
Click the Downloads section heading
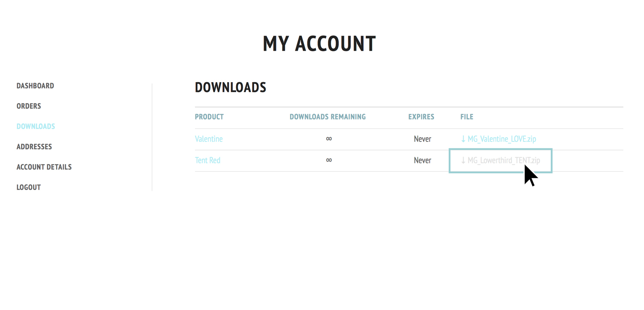coord(231,87)
